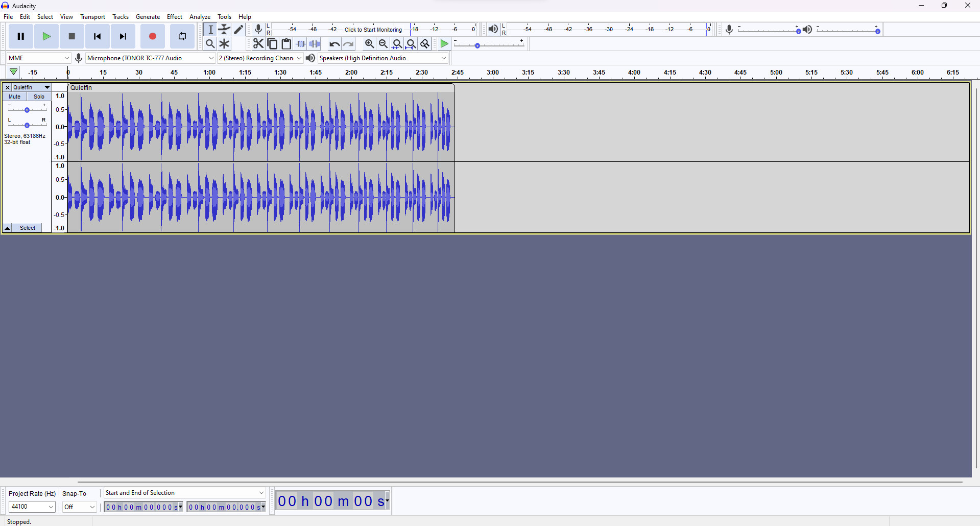Redo the last undone action
The width and height of the screenshot is (980, 526).
pos(349,44)
